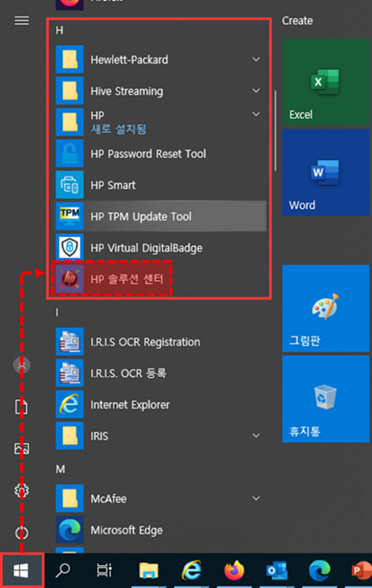Open HP Virtual DigitalBadge shield icon
Viewport: 372px width, 588px height.
coord(69,247)
